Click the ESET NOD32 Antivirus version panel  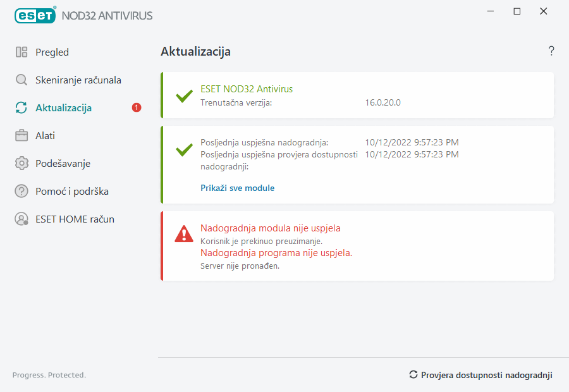(x=357, y=96)
